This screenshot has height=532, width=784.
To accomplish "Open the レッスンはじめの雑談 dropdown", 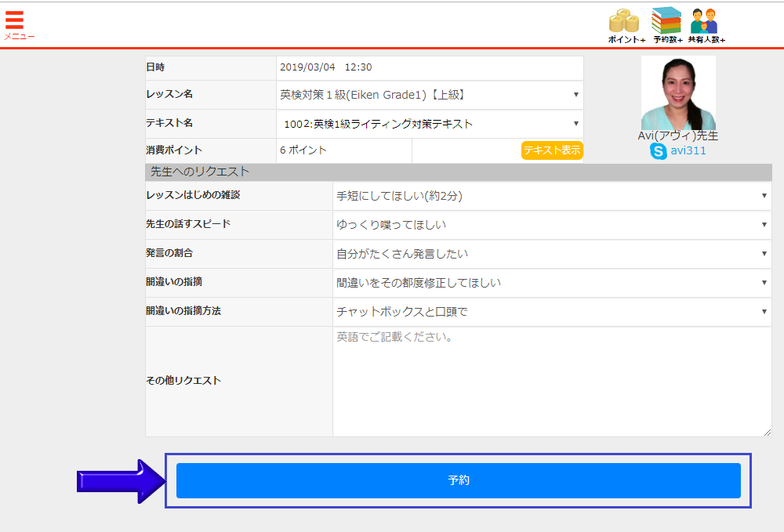I will point(552,196).
